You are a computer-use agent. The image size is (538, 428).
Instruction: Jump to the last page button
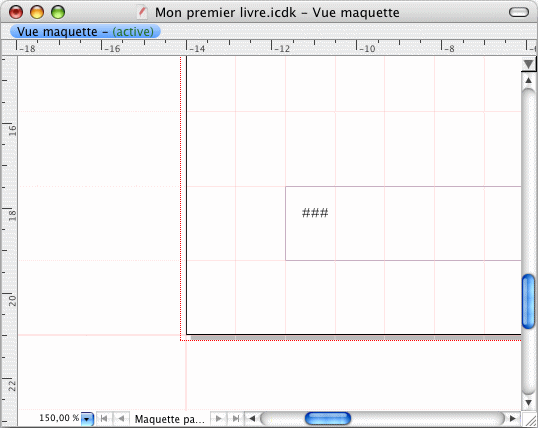coord(236,418)
